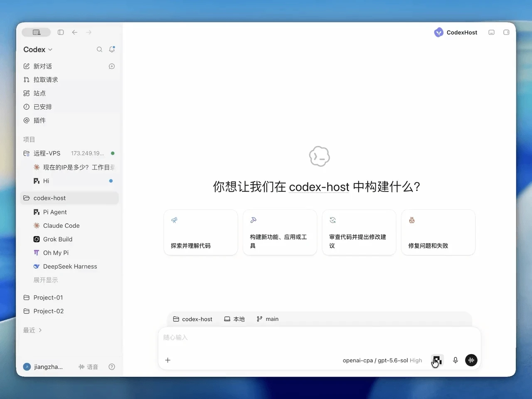Open the jiangzha... account profile

pos(43,367)
